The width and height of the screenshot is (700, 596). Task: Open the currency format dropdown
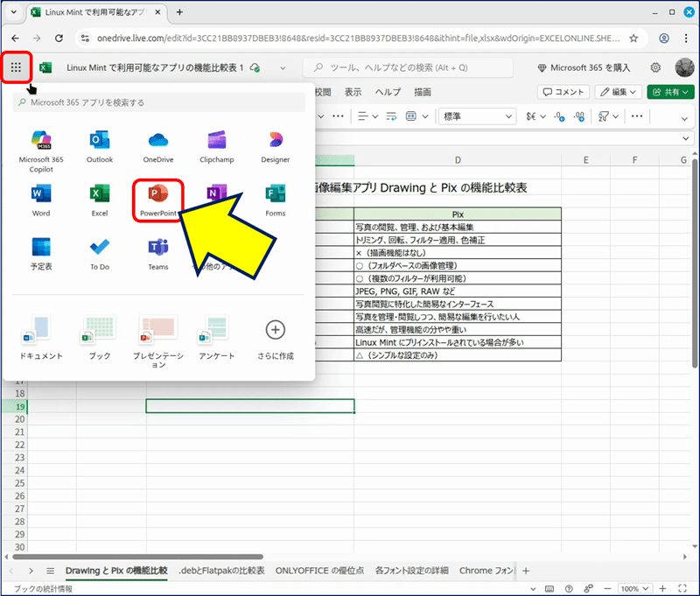coord(535,116)
